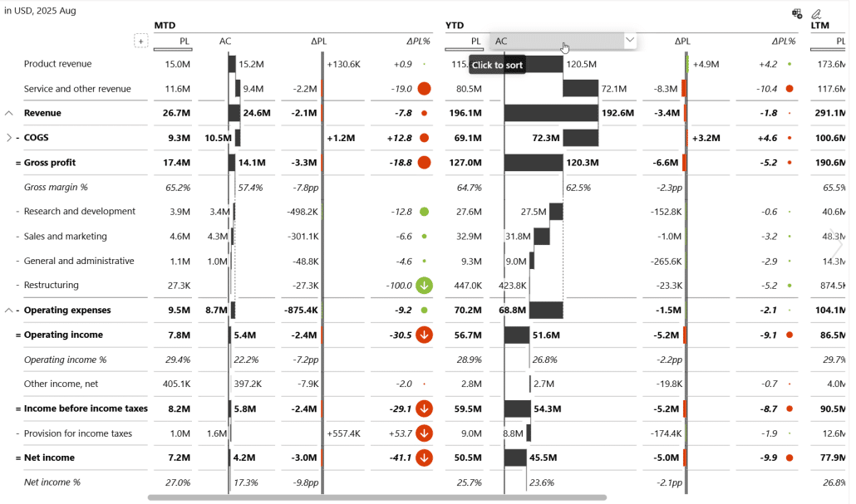Click the pencil annotation icon above the LTM column
Screen dimensions: 856x504
point(817,14)
